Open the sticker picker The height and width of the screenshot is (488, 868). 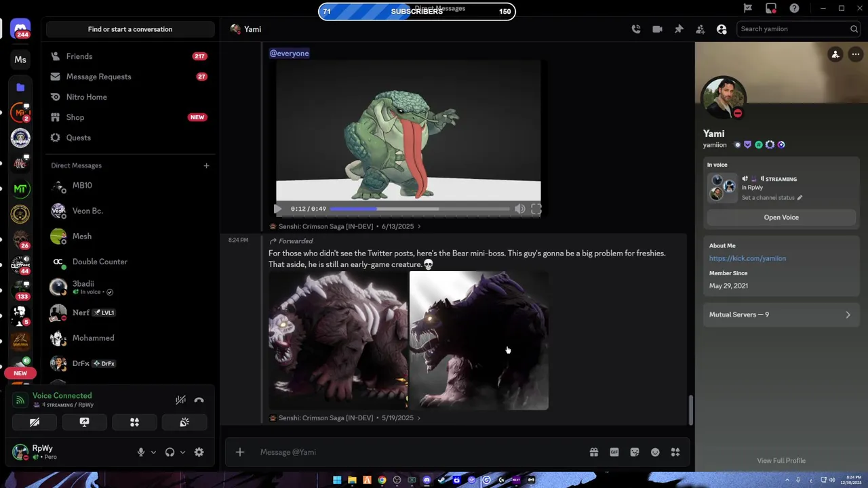point(634,452)
